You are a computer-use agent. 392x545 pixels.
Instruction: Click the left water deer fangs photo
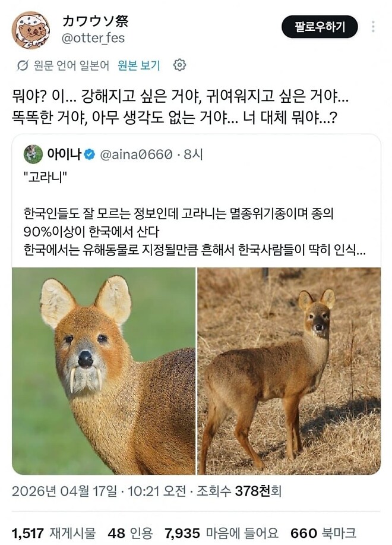tap(104, 368)
